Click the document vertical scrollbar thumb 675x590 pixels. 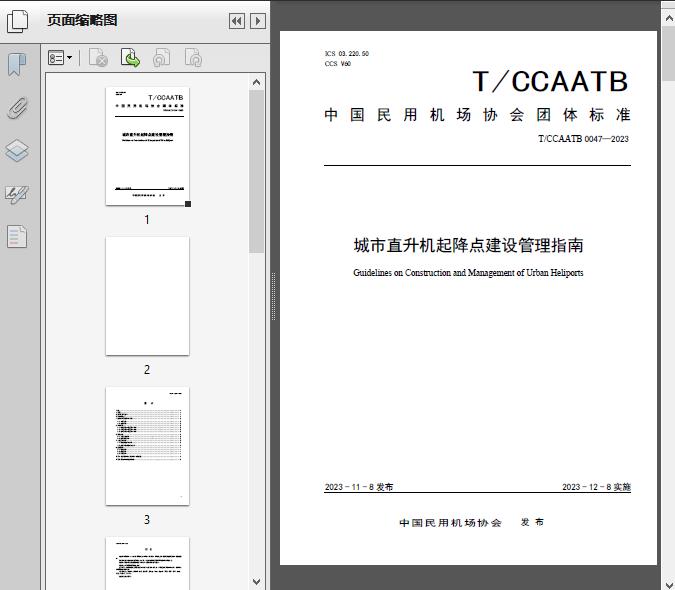(669, 53)
